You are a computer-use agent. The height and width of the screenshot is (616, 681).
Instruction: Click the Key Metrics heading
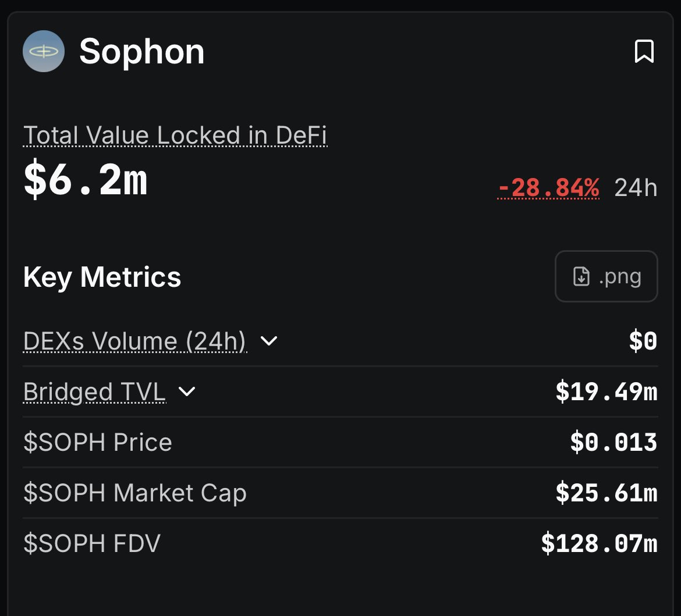[x=102, y=277]
